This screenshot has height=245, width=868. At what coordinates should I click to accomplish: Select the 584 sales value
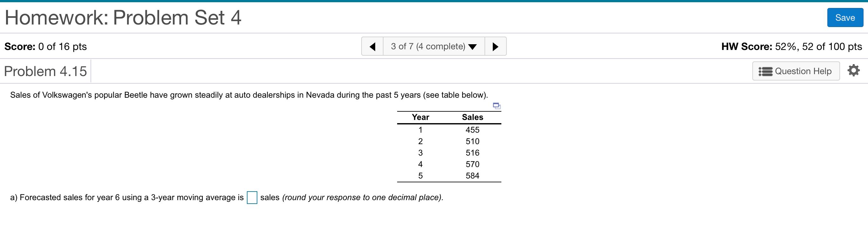(472, 176)
